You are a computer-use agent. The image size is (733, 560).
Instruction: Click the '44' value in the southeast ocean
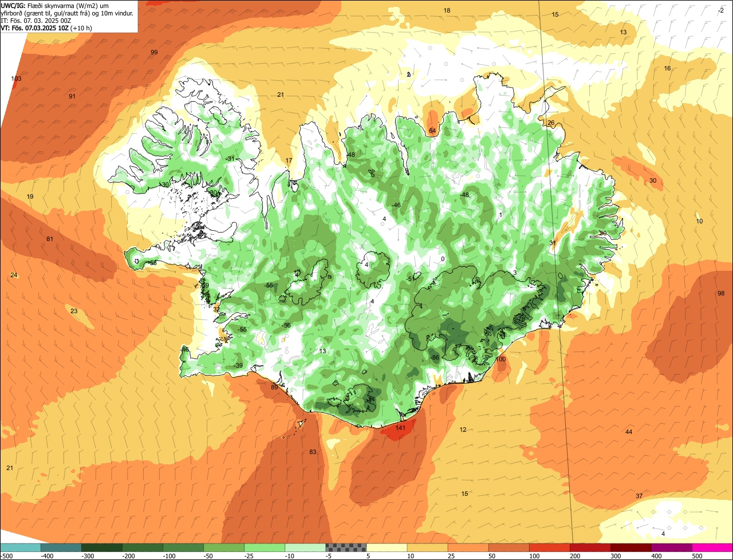click(x=629, y=432)
